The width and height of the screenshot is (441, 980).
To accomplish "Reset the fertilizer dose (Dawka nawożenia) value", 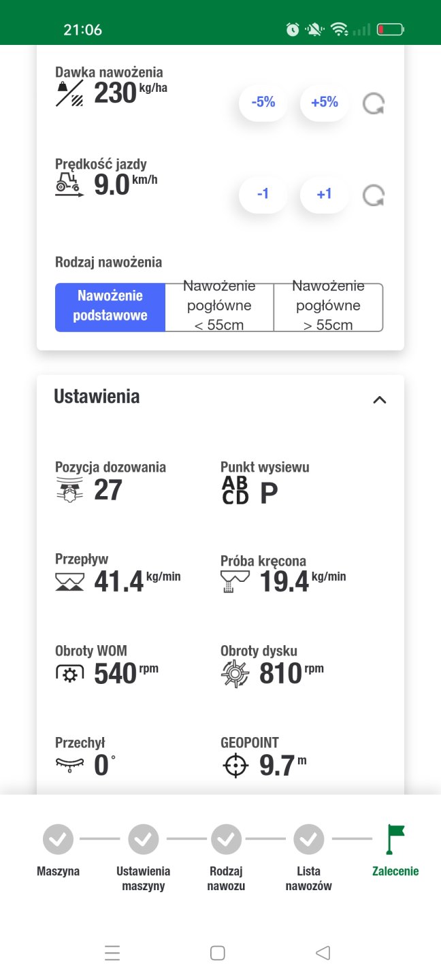I will point(373,104).
